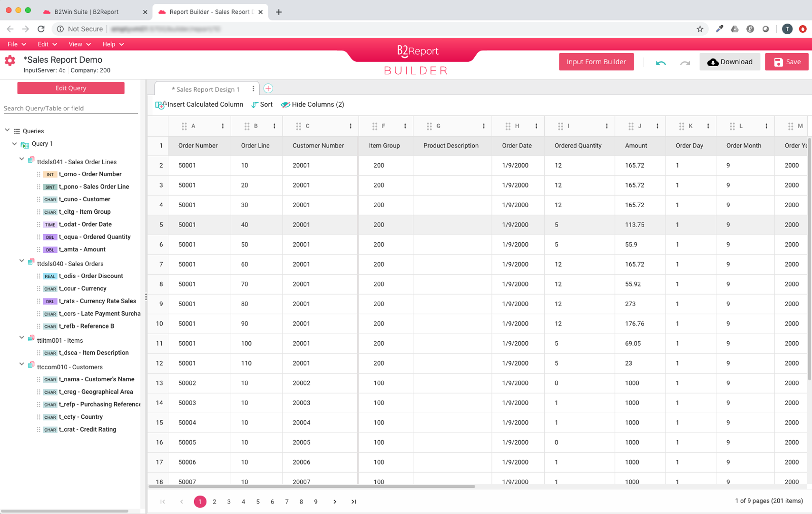
Task: Open column L options menu
Action: click(x=766, y=126)
